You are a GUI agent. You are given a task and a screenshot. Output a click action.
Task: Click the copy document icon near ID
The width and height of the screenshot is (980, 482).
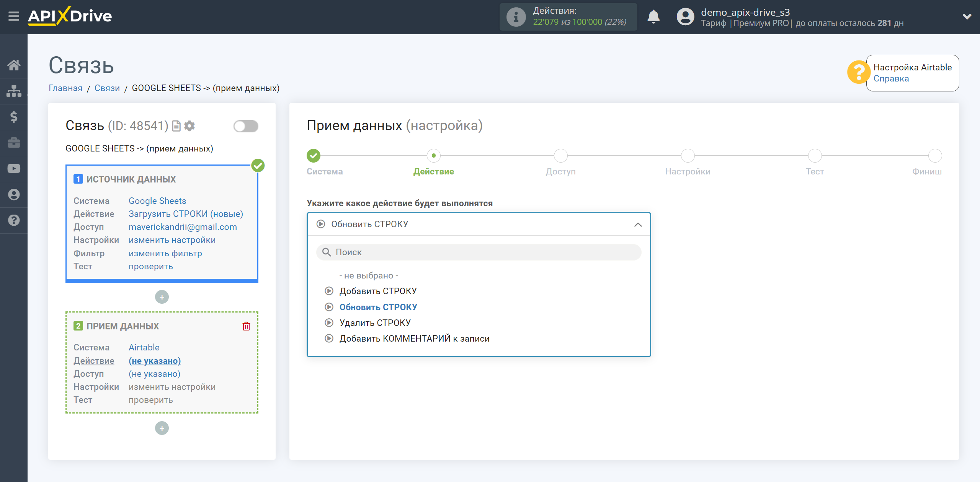coord(176,126)
